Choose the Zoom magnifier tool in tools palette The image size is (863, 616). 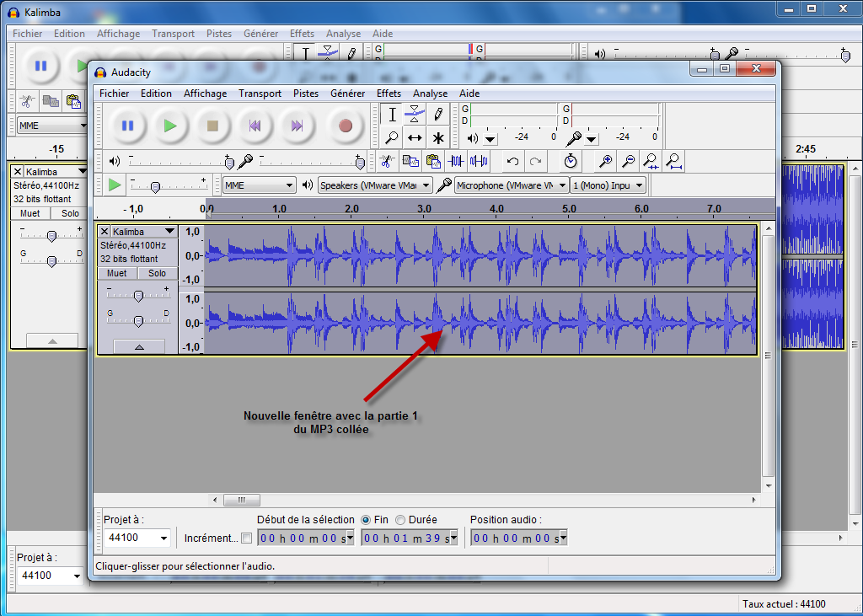pyautogui.click(x=392, y=137)
